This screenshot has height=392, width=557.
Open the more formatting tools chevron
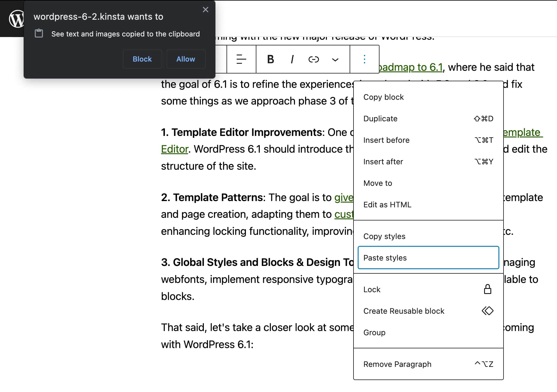335,59
